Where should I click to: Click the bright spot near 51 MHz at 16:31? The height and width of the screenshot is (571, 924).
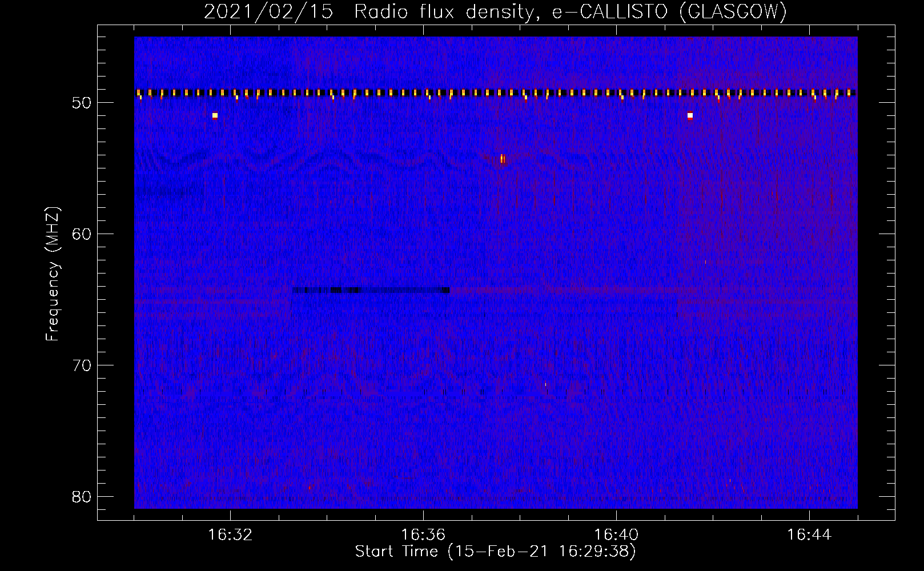(x=215, y=115)
